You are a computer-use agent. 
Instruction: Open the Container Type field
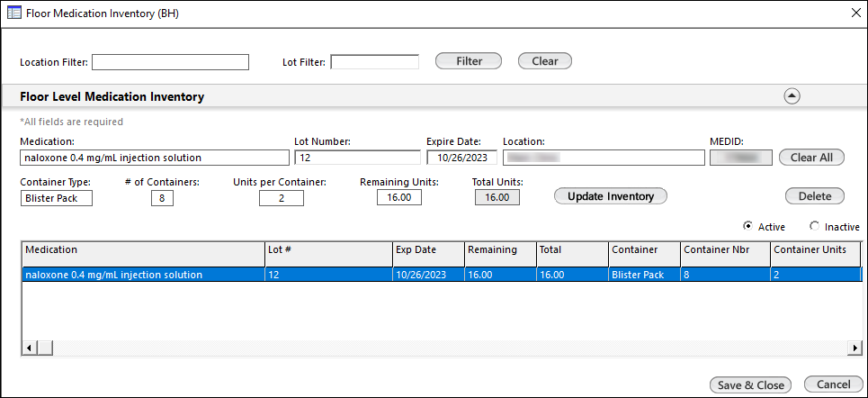pyautogui.click(x=56, y=198)
